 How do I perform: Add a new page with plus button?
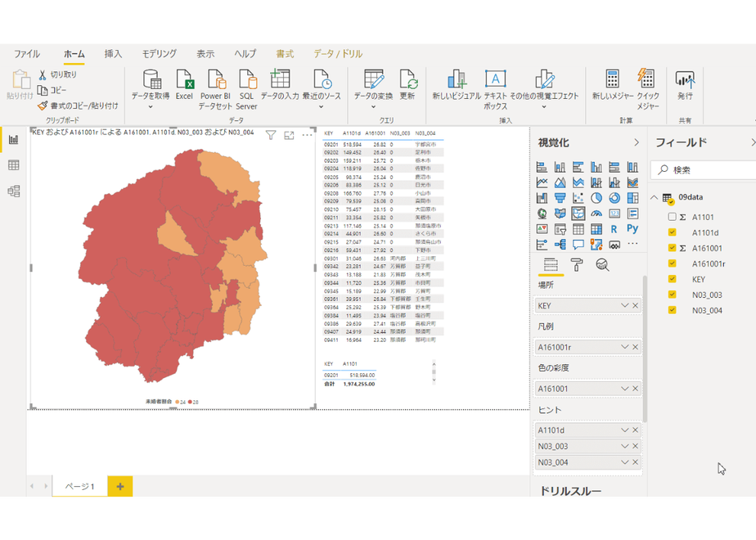coord(120,487)
